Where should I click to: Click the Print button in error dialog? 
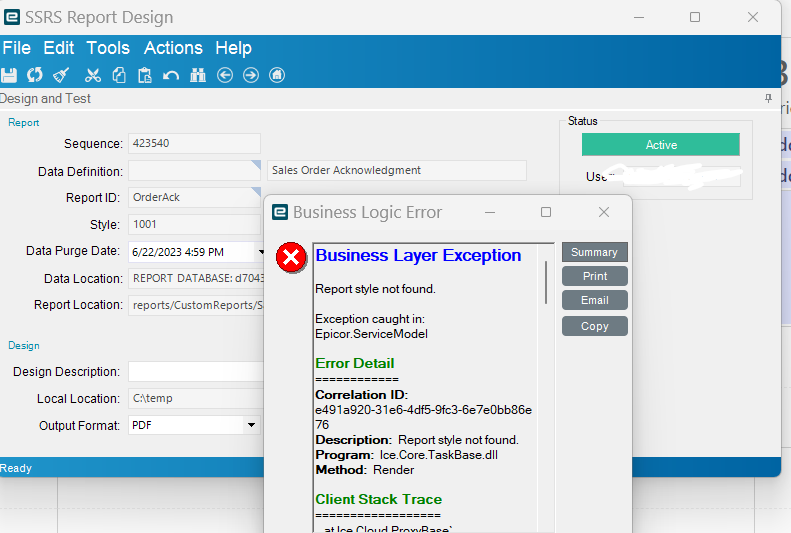(595, 276)
